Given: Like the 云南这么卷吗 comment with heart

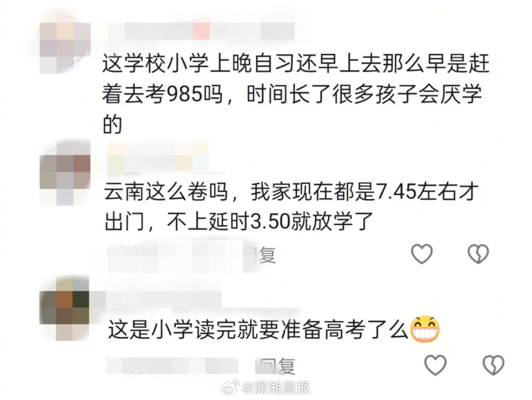Looking at the screenshot, I should pos(422,254).
